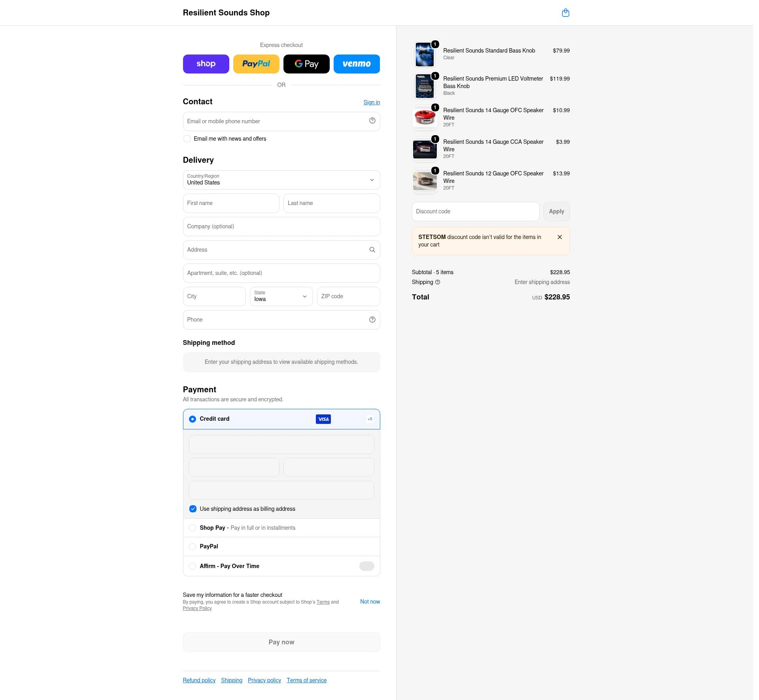This screenshot has height=700, width=759.
Task: Click the address search magnifier icon
Action: coord(372,250)
